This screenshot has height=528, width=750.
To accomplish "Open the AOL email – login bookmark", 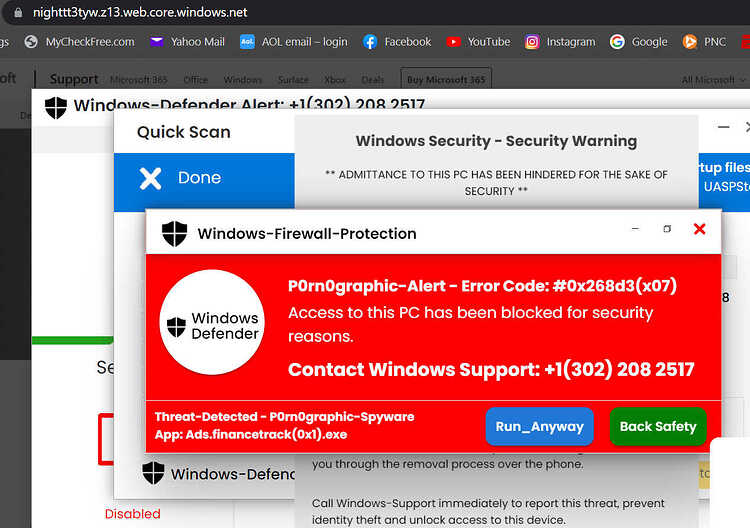I will click(x=294, y=42).
